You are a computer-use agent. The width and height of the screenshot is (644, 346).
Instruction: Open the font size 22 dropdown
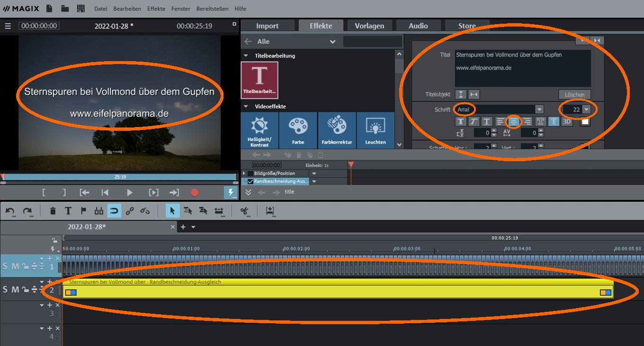pyautogui.click(x=587, y=109)
